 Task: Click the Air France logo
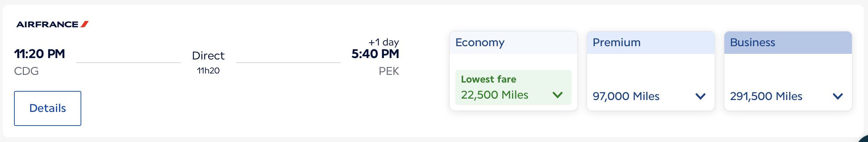point(53,24)
